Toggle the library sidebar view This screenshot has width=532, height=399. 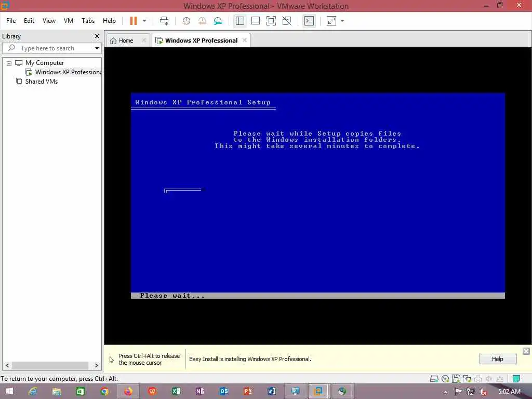(x=240, y=21)
